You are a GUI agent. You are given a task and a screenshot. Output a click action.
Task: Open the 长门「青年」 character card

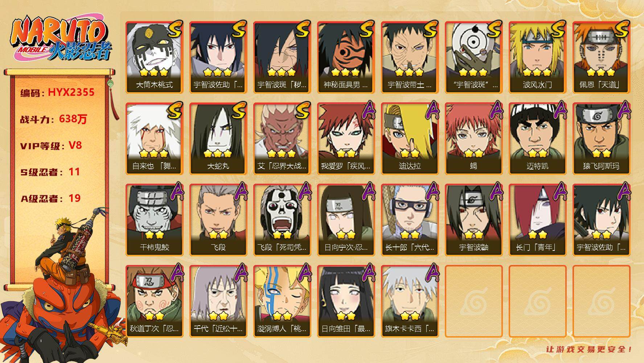coord(538,220)
